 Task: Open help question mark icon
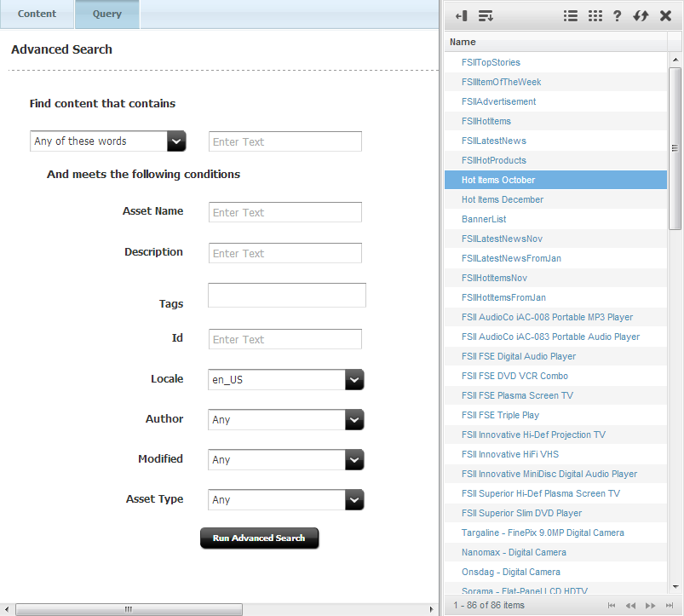pyautogui.click(x=617, y=16)
